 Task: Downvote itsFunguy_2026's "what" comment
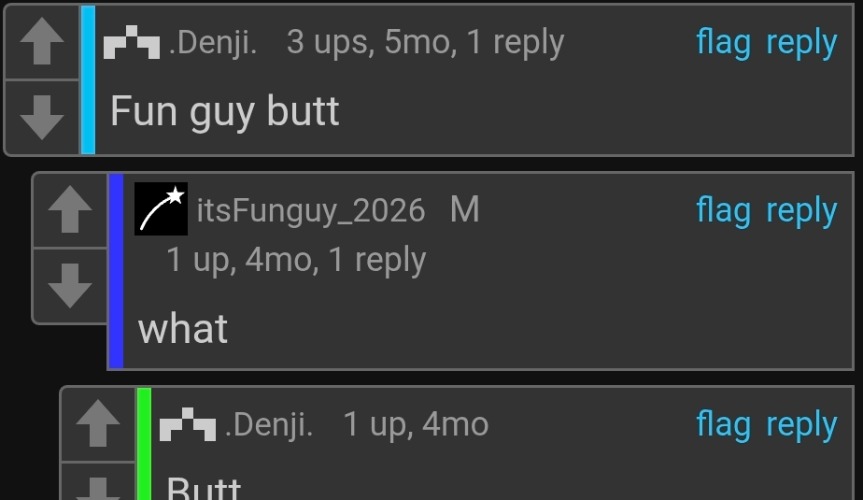70,285
